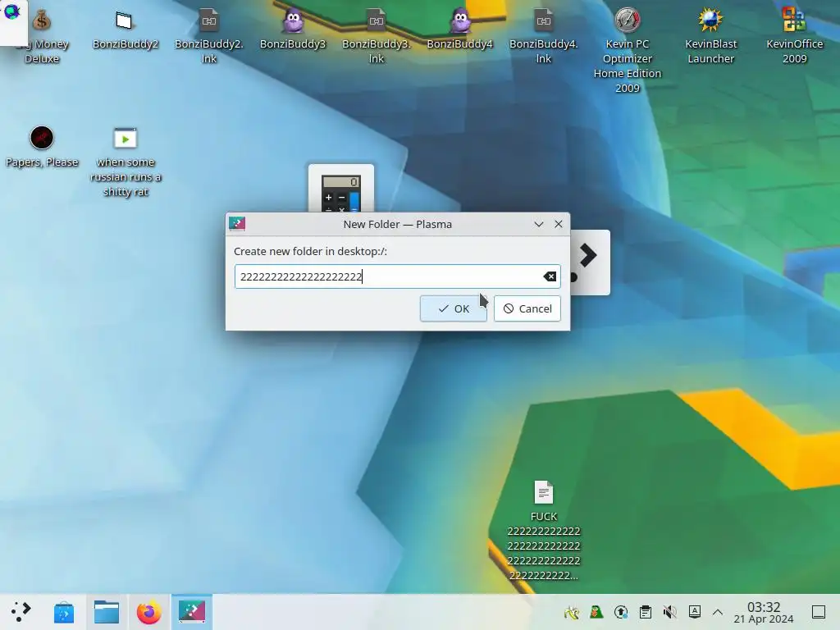Cancel the New Folder dialog

point(527,308)
